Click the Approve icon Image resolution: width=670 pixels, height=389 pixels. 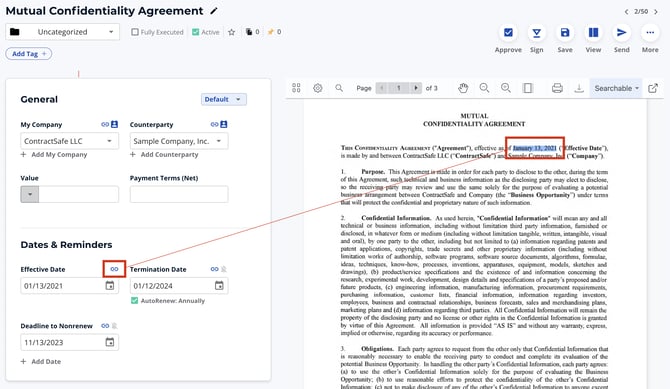(508, 32)
